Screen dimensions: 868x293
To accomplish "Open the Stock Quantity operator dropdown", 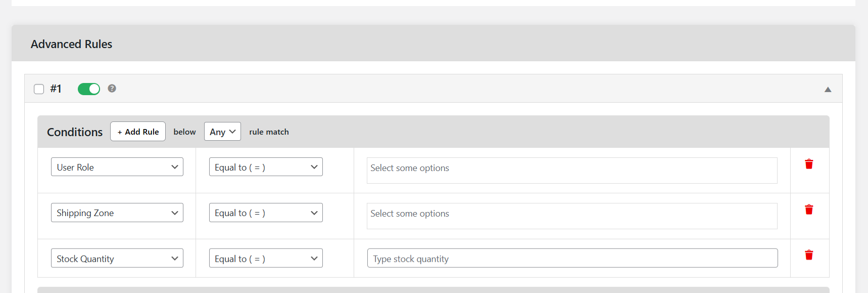I will [x=266, y=258].
